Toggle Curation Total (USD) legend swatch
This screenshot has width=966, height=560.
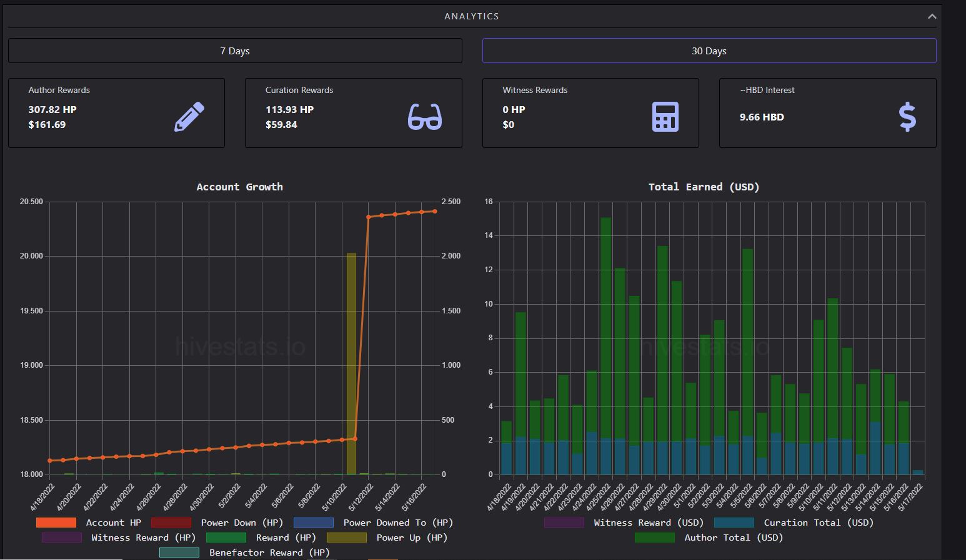pyautogui.click(x=734, y=523)
